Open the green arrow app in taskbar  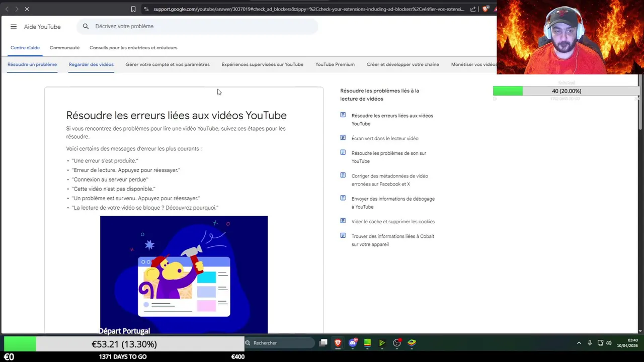tap(382, 343)
